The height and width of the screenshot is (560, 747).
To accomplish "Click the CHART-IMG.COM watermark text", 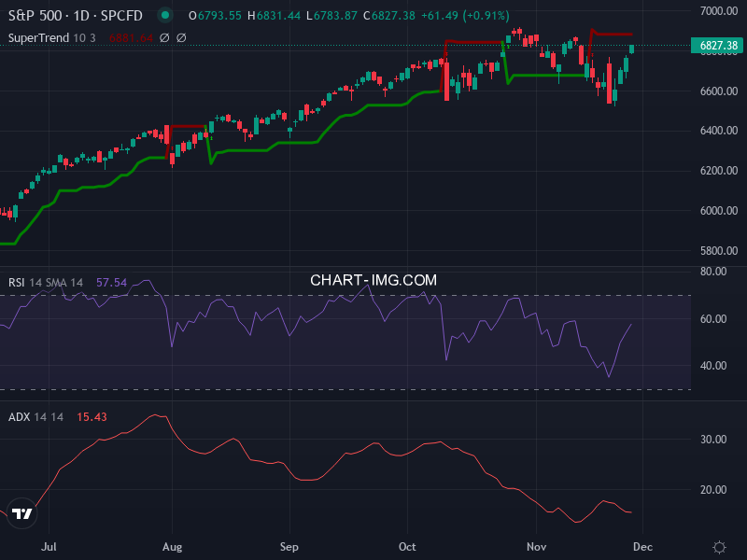I will (x=373, y=279).
